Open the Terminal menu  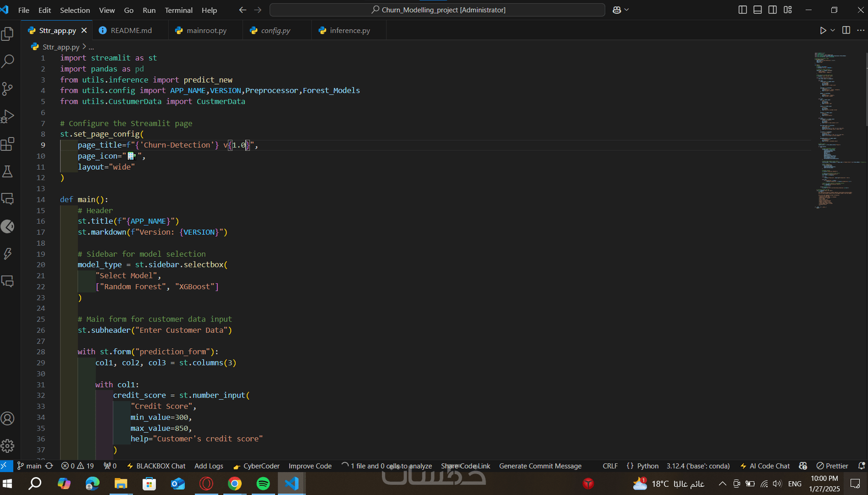179,10
